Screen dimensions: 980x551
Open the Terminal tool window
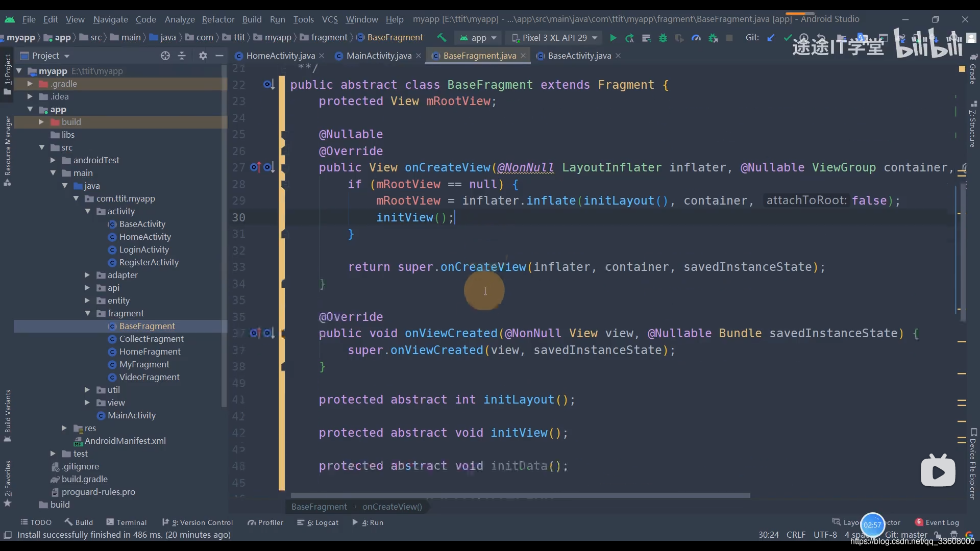[127, 522]
